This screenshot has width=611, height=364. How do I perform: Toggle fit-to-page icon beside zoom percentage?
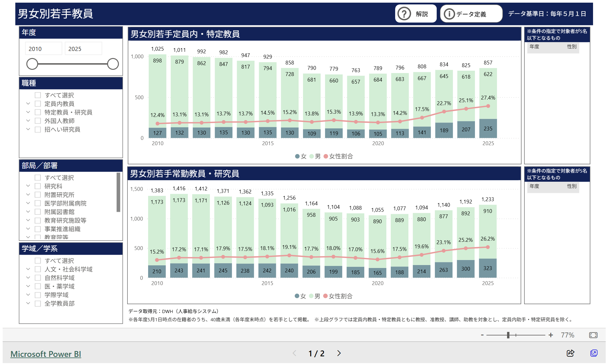[x=593, y=335]
